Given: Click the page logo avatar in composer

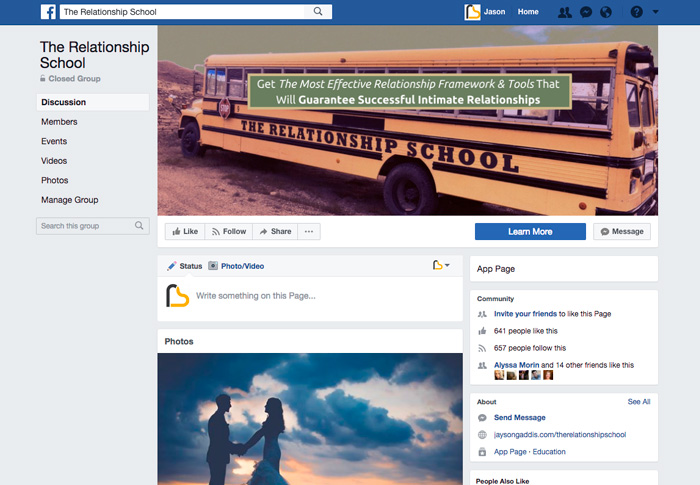Looking at the screenshot, I should (178, 296).
